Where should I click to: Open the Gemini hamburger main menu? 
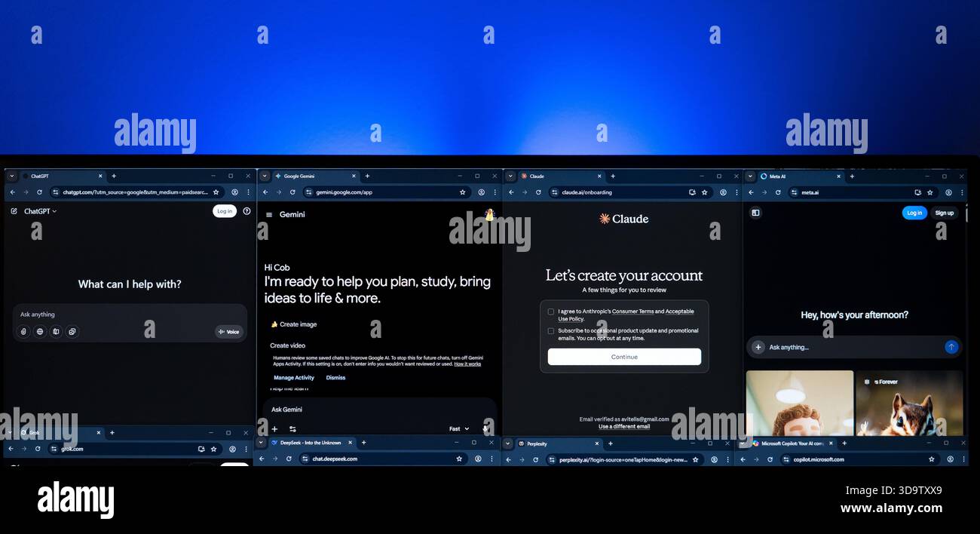tap(269, 215)
